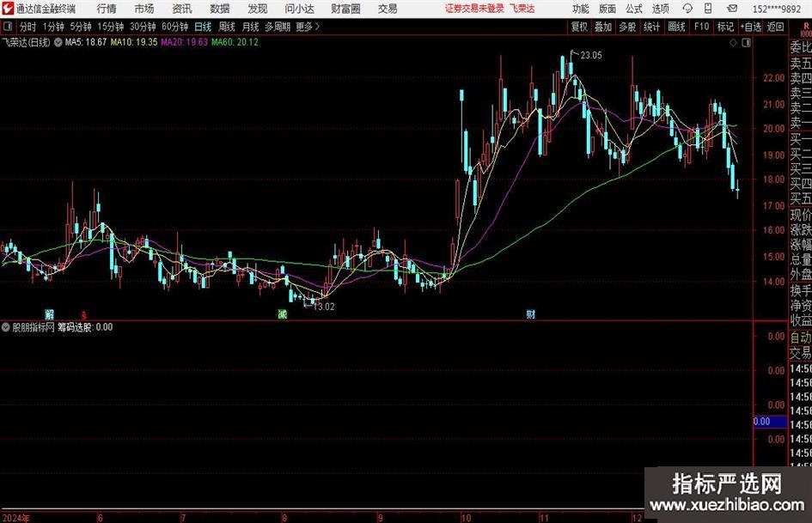Click the 23.05 high price label
Viewport: 812px width, 523px height.
click(591, 56)
